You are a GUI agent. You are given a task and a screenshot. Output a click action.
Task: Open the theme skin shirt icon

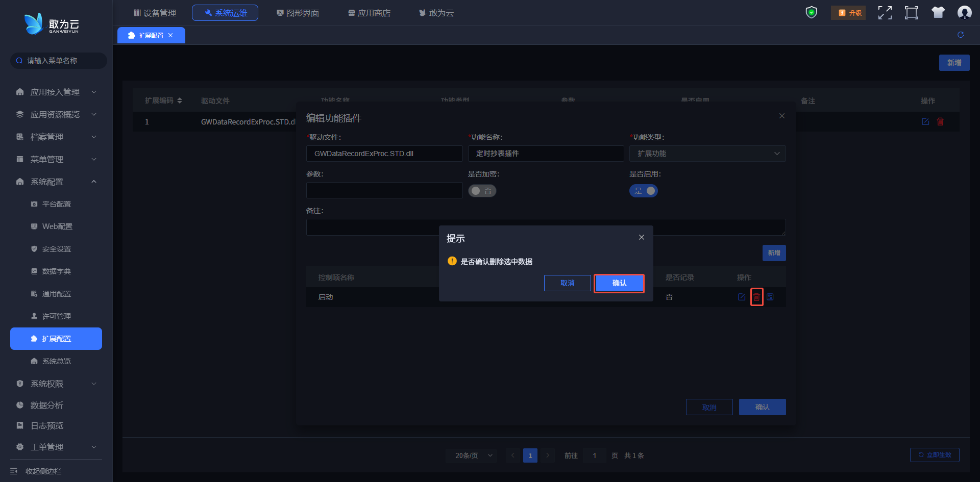click(x=938, y=13)
